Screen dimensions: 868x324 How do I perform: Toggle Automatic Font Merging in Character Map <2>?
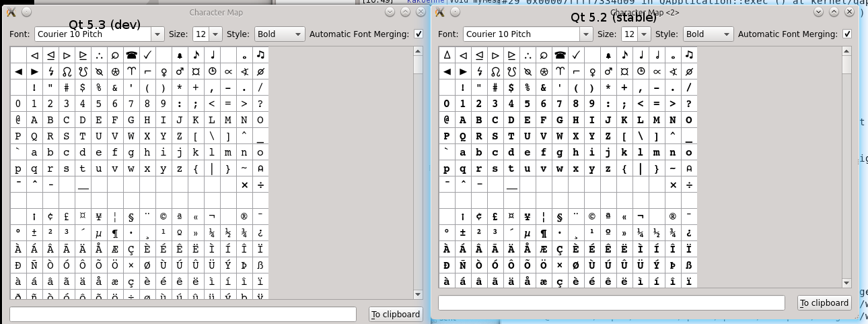pos(846,34)
